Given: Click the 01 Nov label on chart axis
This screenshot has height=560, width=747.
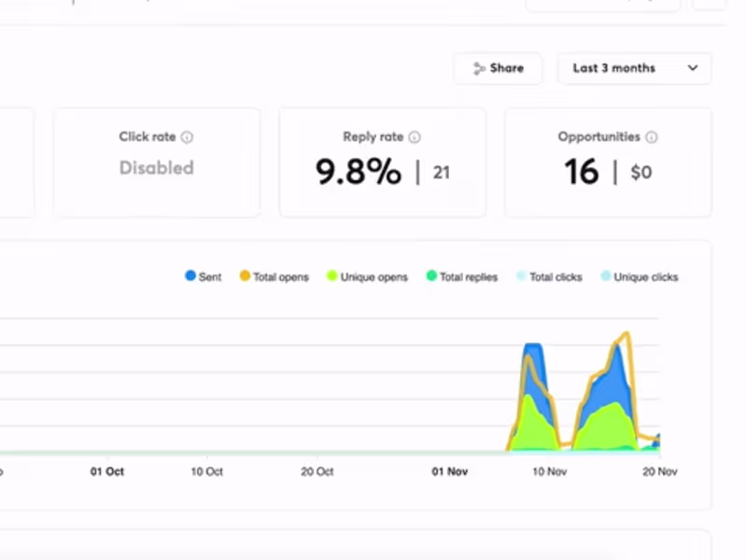Looking at the screenshot, I should (x=450, y=471).
